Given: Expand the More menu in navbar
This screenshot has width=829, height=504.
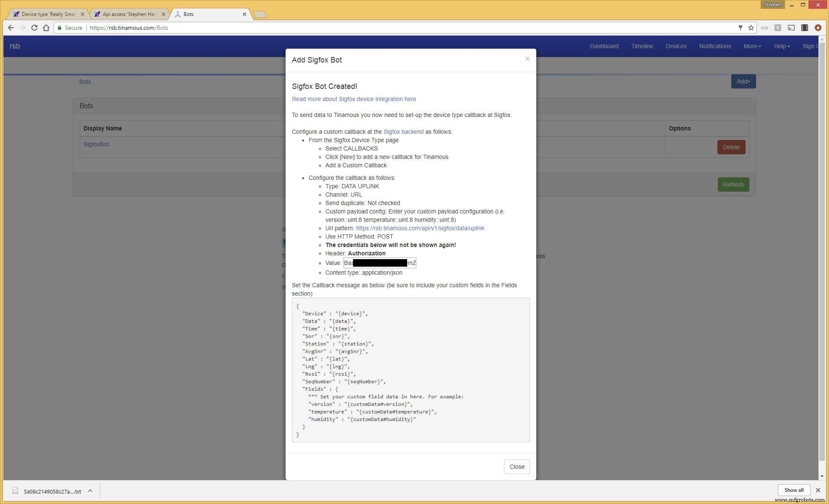Looking at the screenshot, I should tap(752, 46).
